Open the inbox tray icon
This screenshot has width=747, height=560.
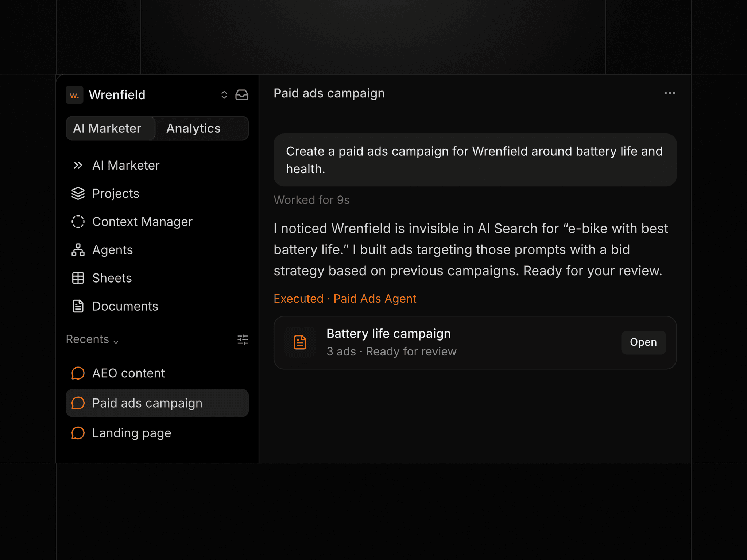point(242,95)
